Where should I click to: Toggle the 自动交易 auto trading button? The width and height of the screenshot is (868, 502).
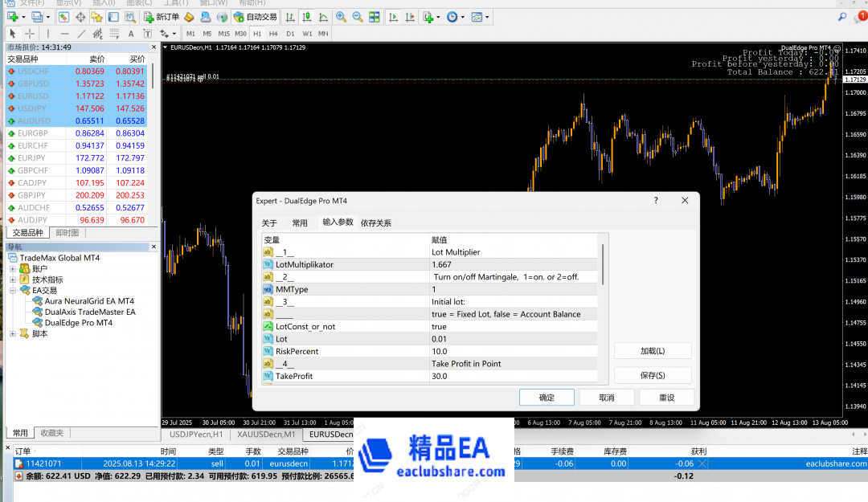click(x=255, y=17)
